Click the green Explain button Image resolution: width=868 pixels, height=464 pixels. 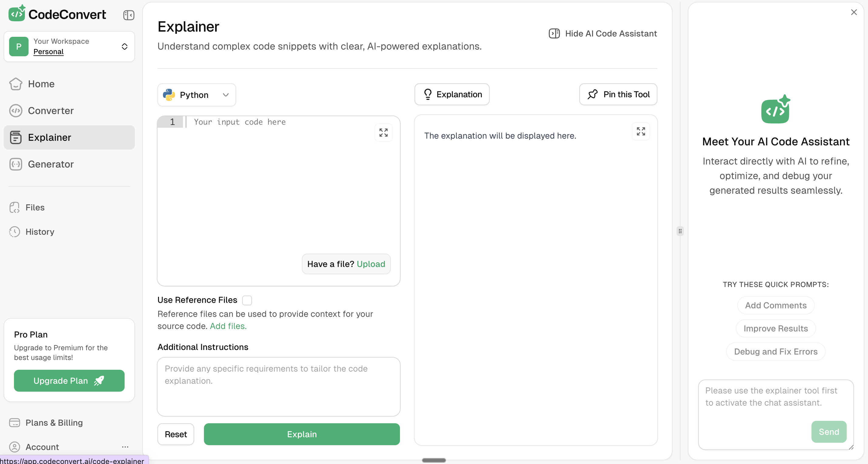coord(301,434)
